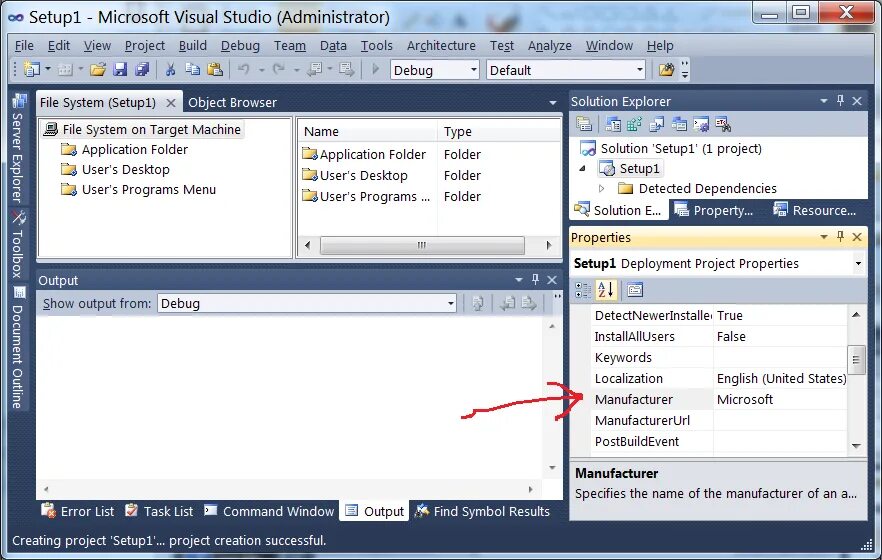Open the Registry Editor icon

point(634,124)
